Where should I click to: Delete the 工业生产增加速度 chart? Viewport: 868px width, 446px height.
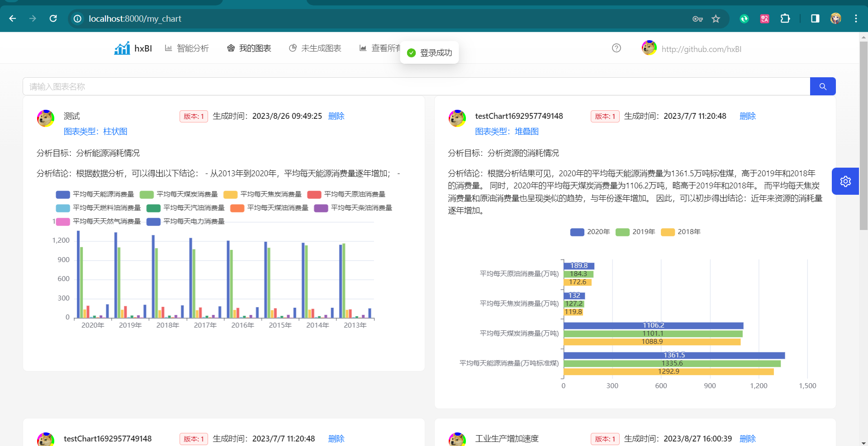point(747,438)
